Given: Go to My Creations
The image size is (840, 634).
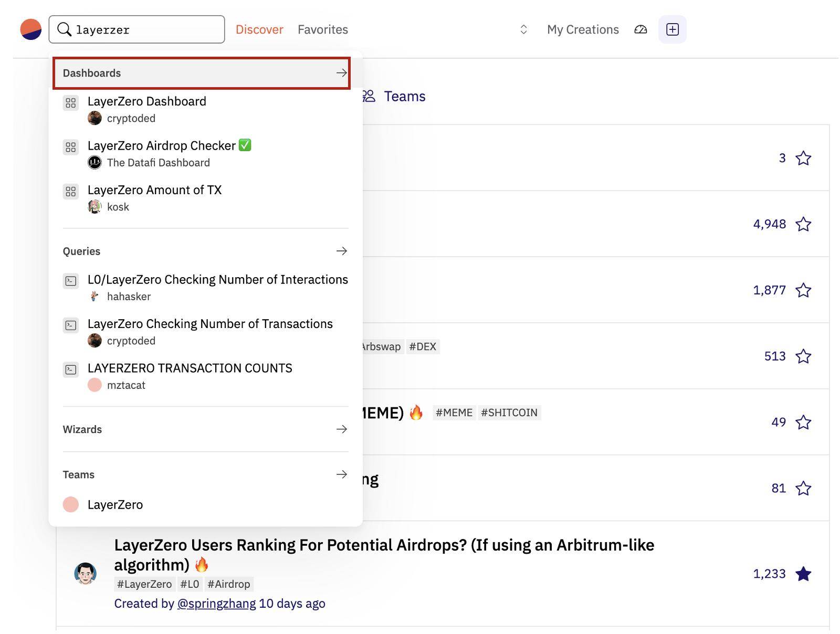Looking at the screenshot, I should coord(583,29).
